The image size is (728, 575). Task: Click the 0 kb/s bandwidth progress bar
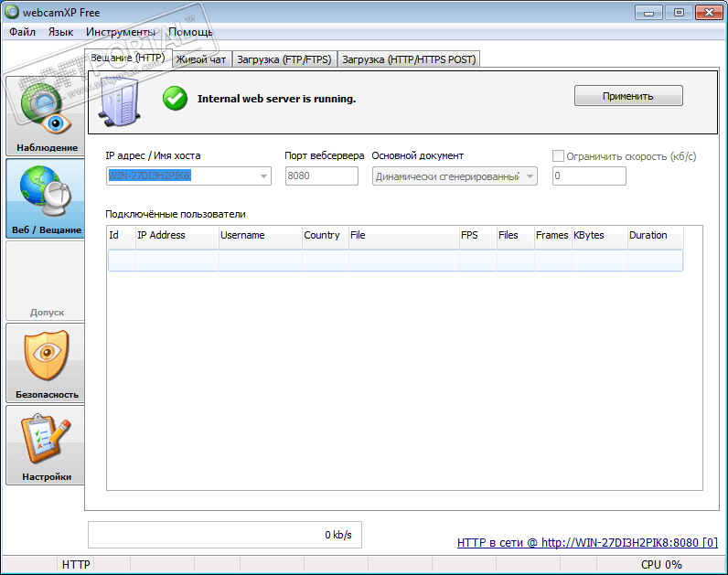pos(225,535)
